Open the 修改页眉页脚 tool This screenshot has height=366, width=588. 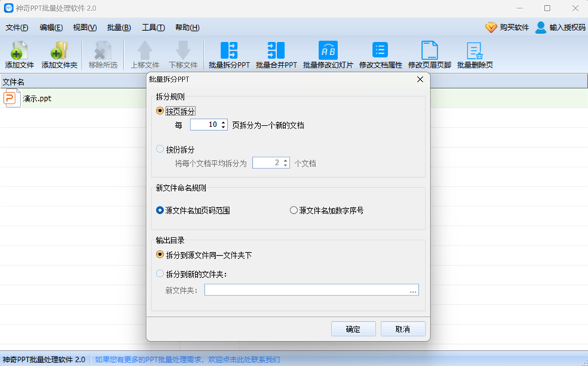click(429, 54)
